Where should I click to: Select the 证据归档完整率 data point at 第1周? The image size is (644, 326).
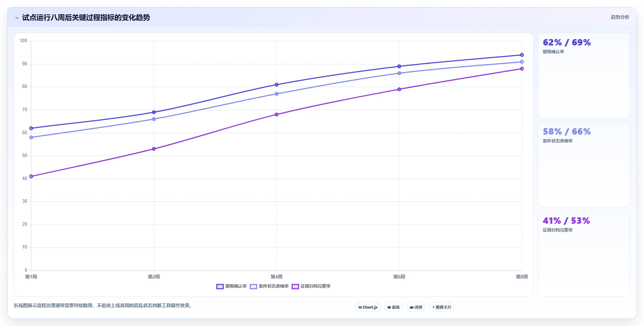[x=31, y=176]
